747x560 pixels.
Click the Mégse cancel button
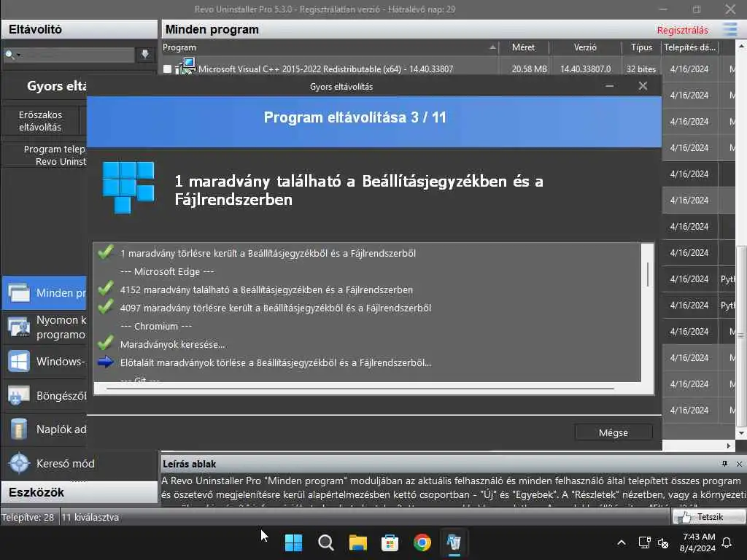[613, 432]
